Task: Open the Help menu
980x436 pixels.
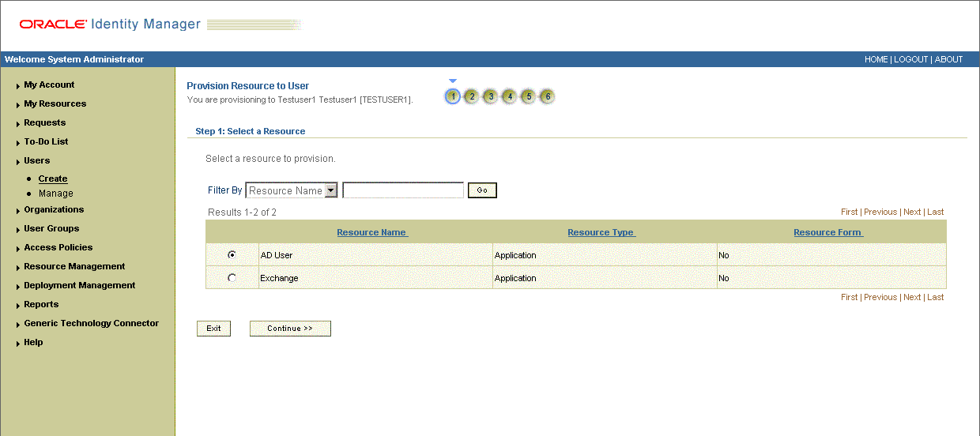Action: (x=33, y=342)
